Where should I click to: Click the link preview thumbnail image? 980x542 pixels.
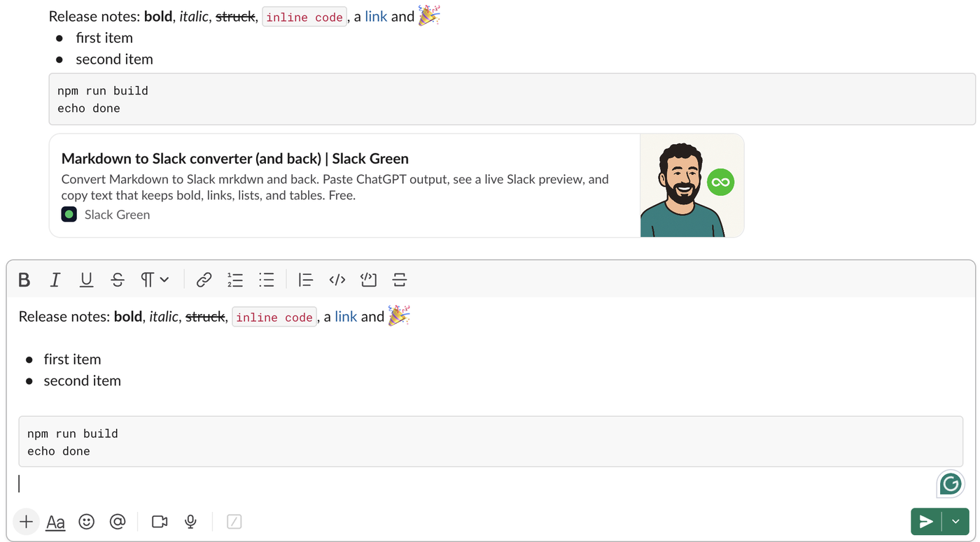[692, 185]
